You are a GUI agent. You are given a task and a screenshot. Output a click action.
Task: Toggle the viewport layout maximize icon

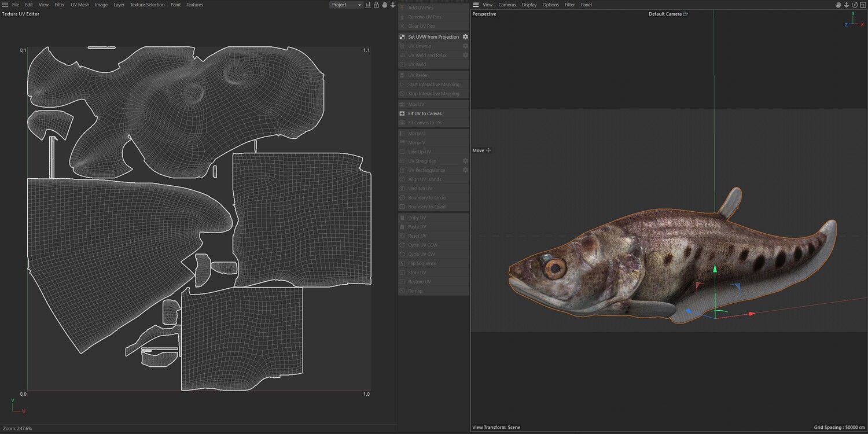point(862,5)
